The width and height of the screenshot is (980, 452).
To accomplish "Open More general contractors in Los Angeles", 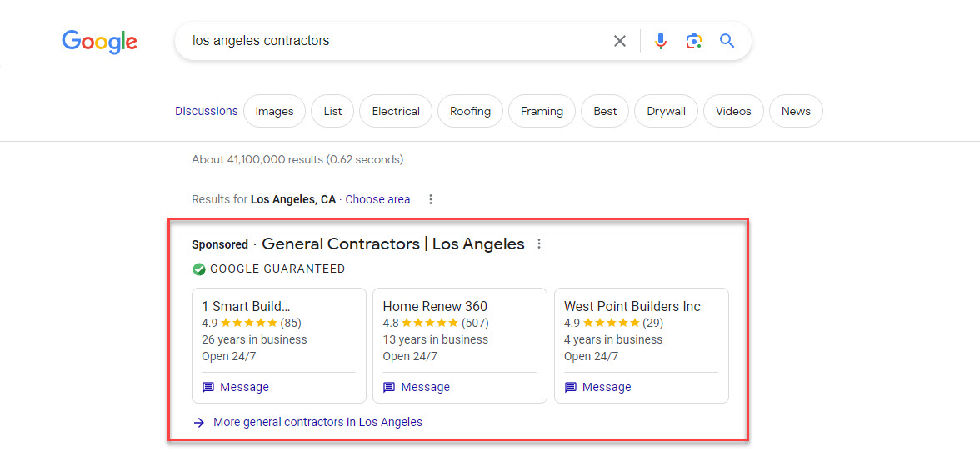I will (x=317, y=422).
